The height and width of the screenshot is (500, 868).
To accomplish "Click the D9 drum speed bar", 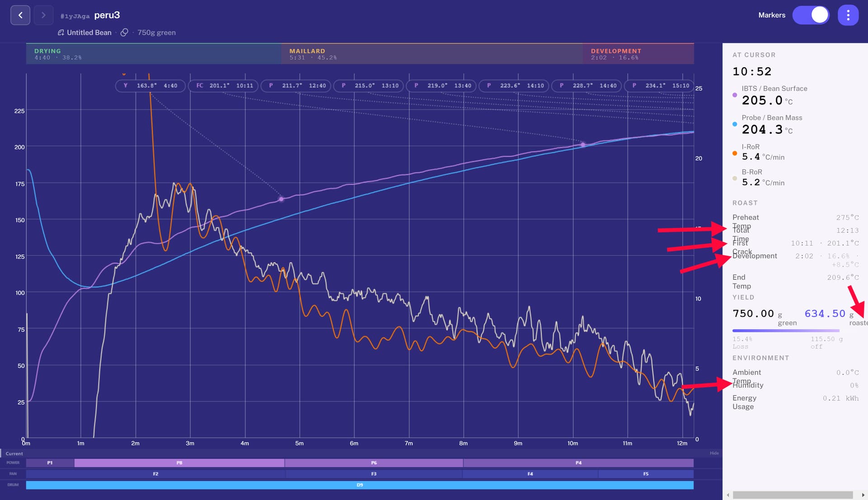I will tap(360, 485).
